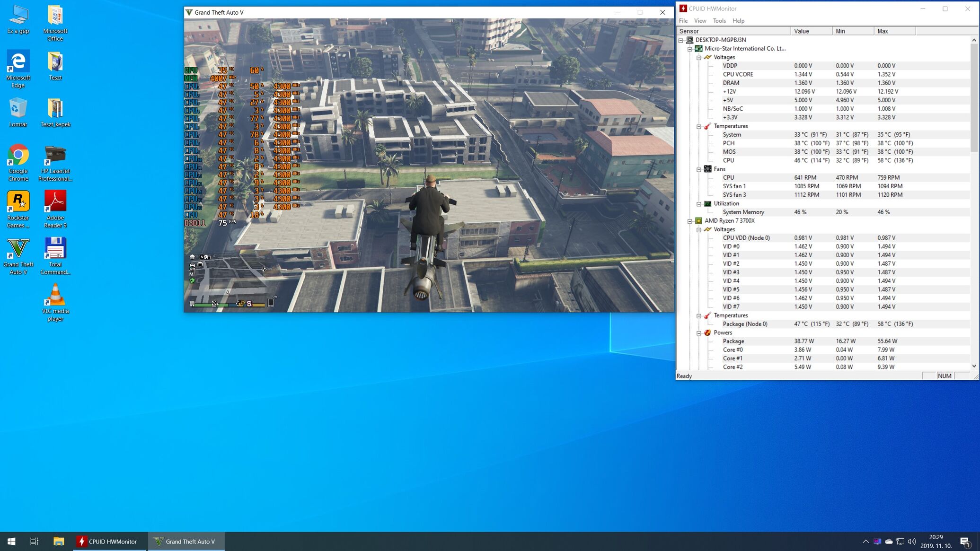
Task: Click the Value column header
Action: pyautogui.click(x=811, y=31)
